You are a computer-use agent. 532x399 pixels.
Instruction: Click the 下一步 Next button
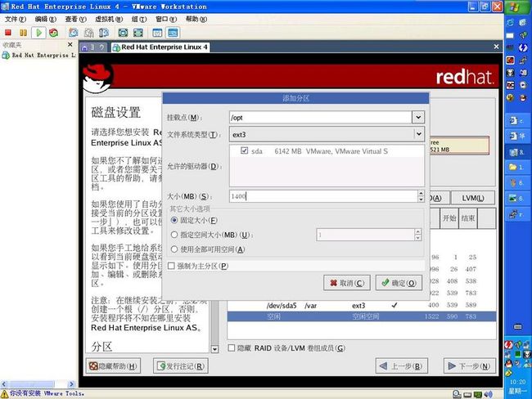click(x=470, y=366)
